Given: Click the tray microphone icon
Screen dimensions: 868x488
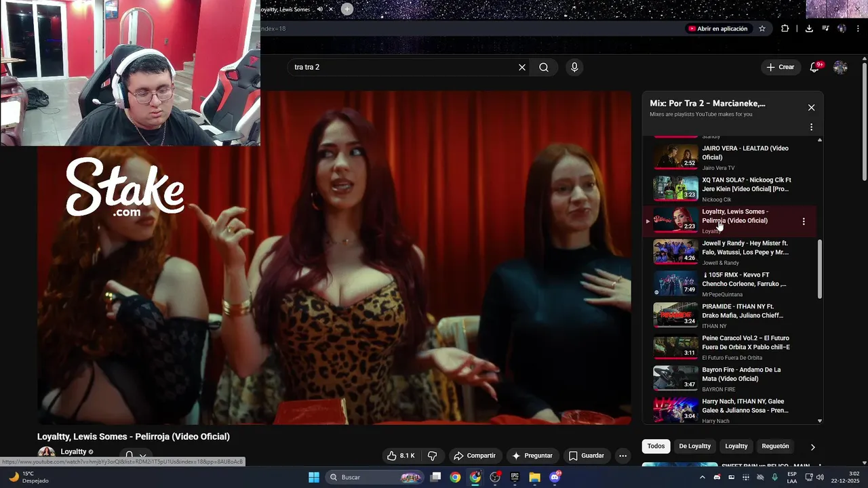Looking at the screenshot, I should pos(774,477).
